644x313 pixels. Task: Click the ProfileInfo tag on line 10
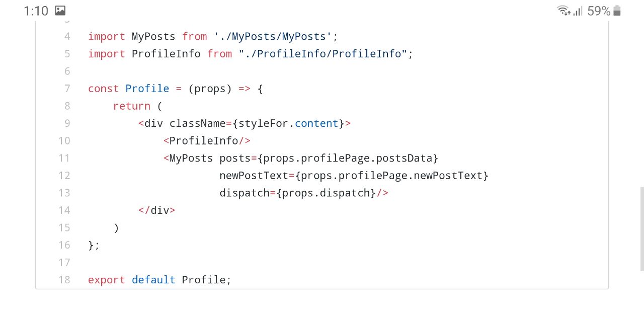[204, 140]
